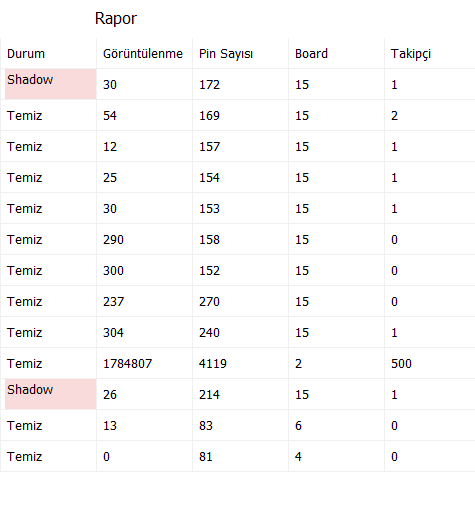475x511 pixels.
Task: Select the 214 pin count cell
Action: [x=241, y=394]
